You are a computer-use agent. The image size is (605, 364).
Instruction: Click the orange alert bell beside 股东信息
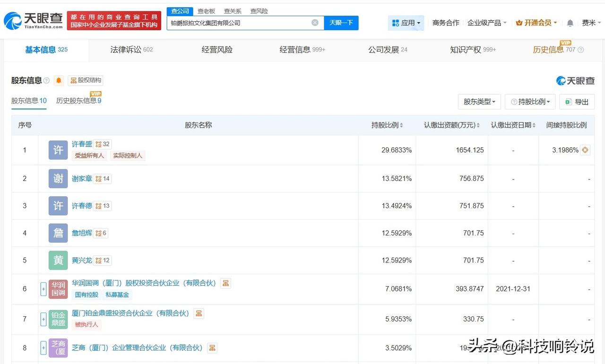(59, 80)
